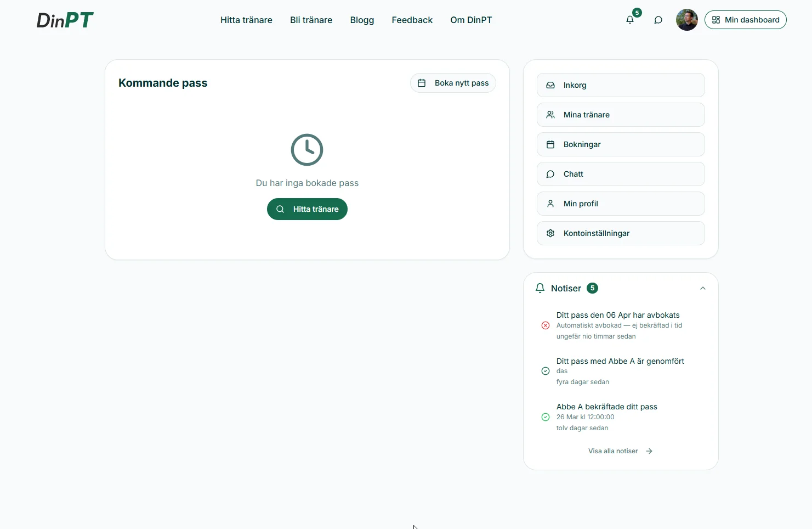Open Inkorg from the sidebar
The image size is (812, 529).
(x=620, y=85)
